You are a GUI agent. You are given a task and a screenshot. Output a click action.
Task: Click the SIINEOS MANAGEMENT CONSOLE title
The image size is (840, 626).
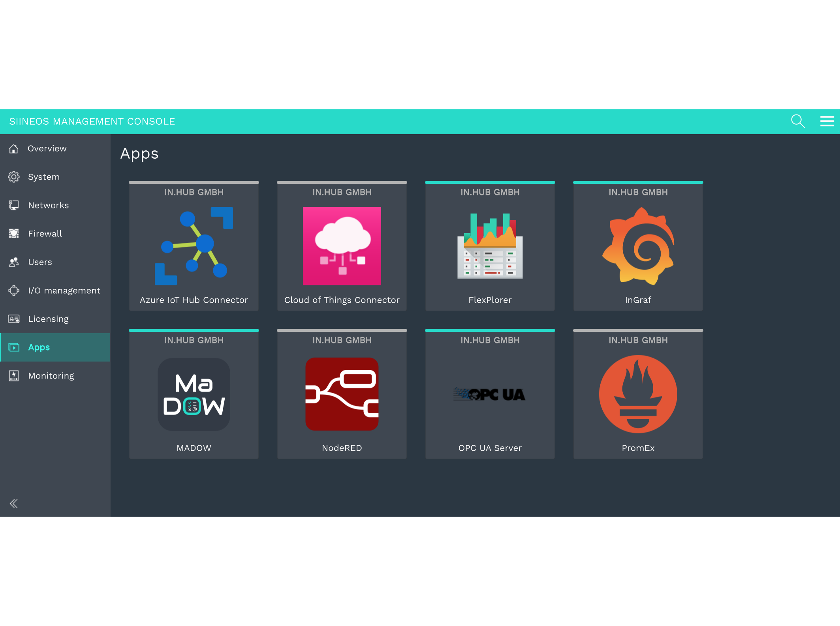click(92, 122)
